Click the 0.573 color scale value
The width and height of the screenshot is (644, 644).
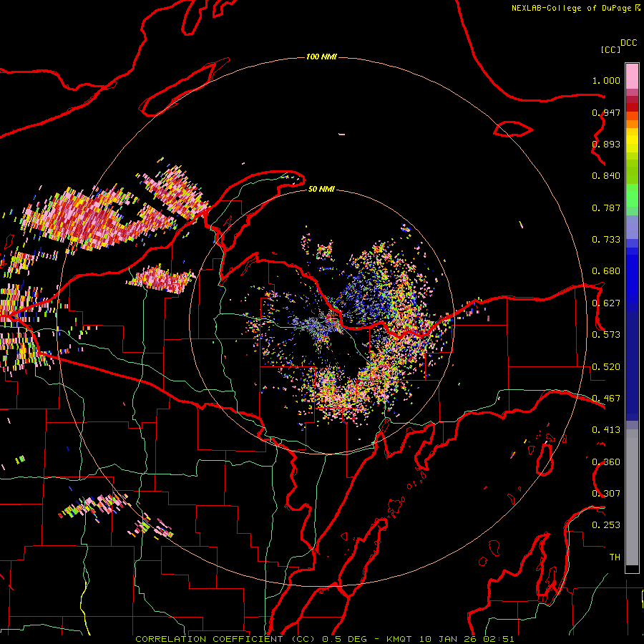pos(606,335)
